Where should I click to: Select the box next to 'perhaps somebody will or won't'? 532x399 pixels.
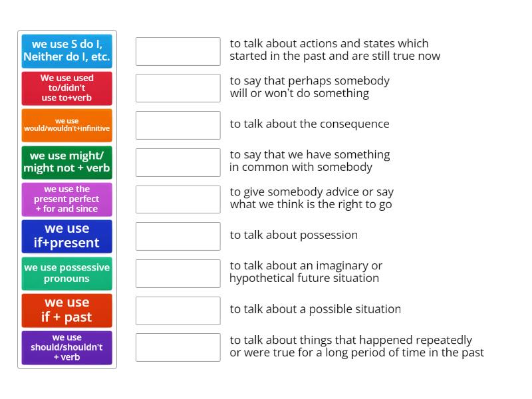tap(178, 88)
